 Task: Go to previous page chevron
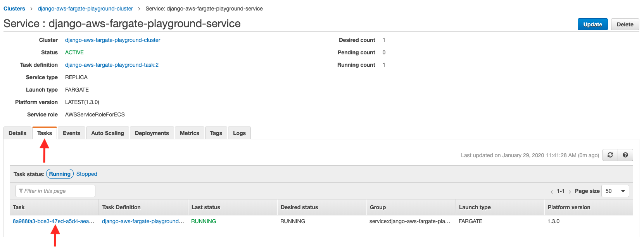[x=552, y=191]
